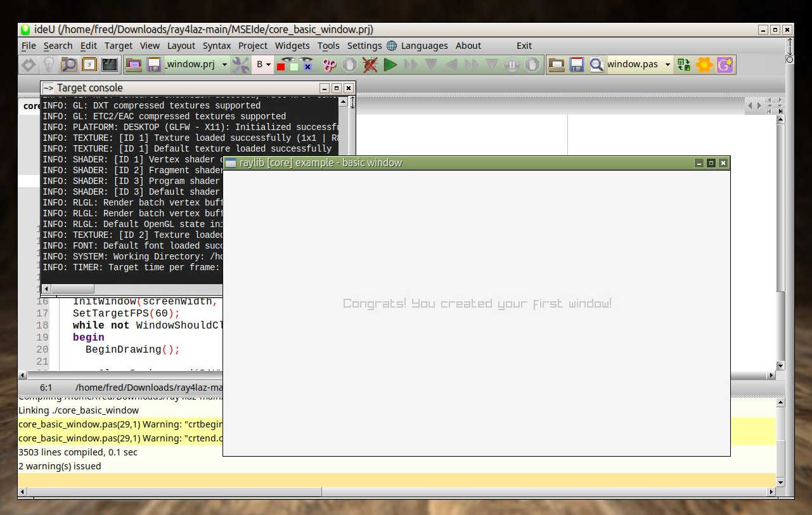The width and height of the screenshot is (812, 515).
Task: Click the Exit button in menu bar
Action: pyautogui.click(x=524, y=46)
